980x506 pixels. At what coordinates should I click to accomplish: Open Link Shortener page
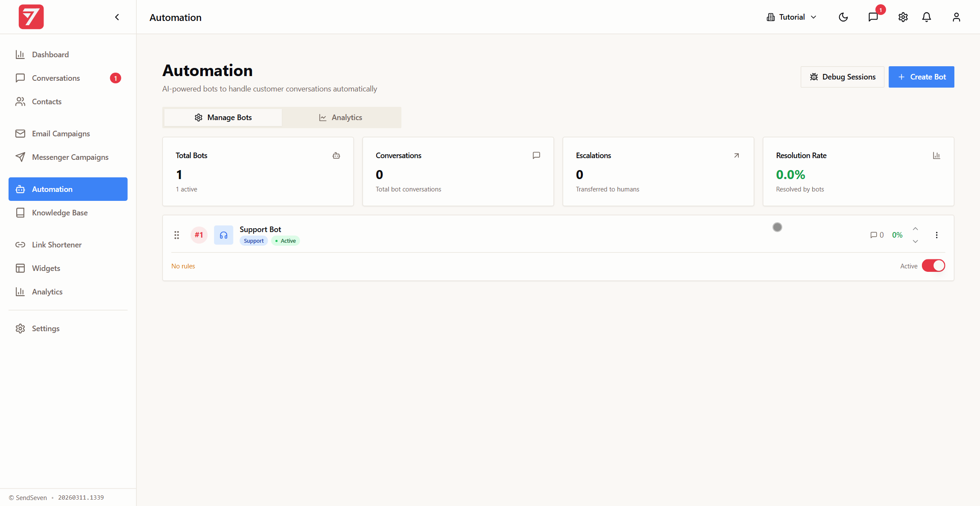point(68,244)
